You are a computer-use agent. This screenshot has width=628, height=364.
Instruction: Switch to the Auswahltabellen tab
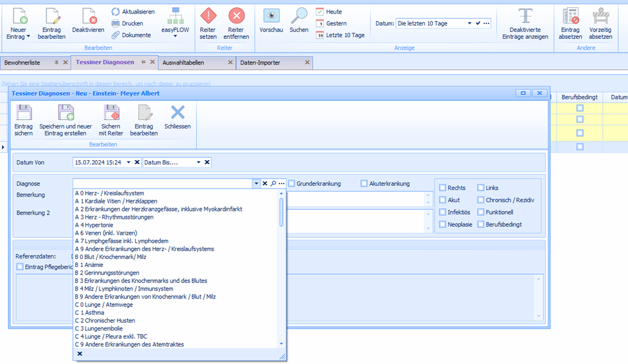[192, 62]
